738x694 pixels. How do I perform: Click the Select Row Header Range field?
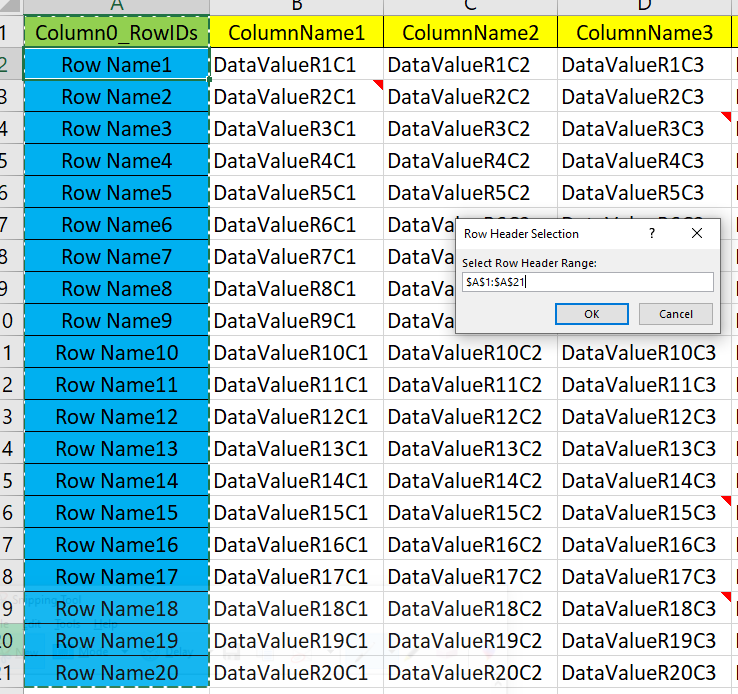point(588,282)
